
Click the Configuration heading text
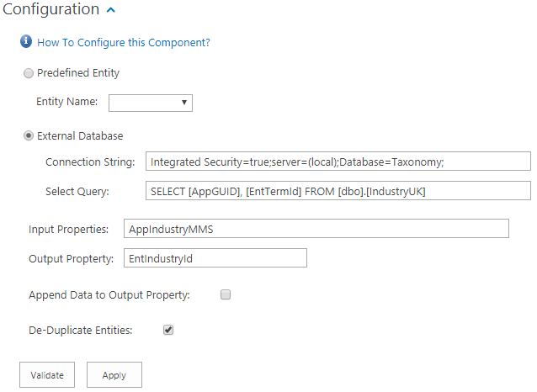pos(51,11)
